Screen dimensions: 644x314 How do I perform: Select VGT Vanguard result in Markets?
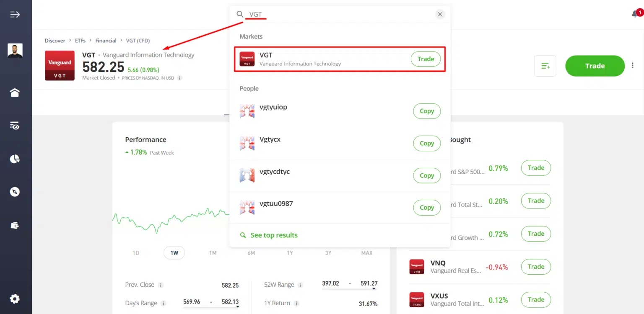(319, 59)
